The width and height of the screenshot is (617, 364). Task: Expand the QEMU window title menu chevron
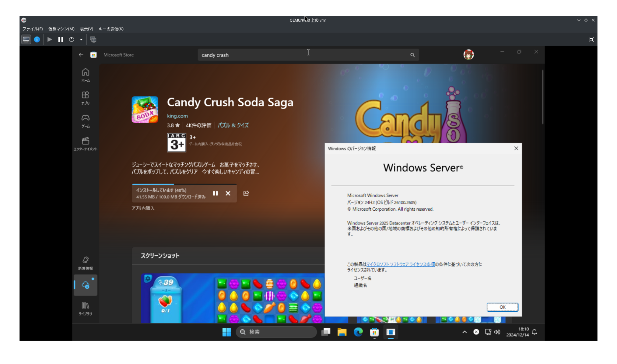[x=578, y=20]
